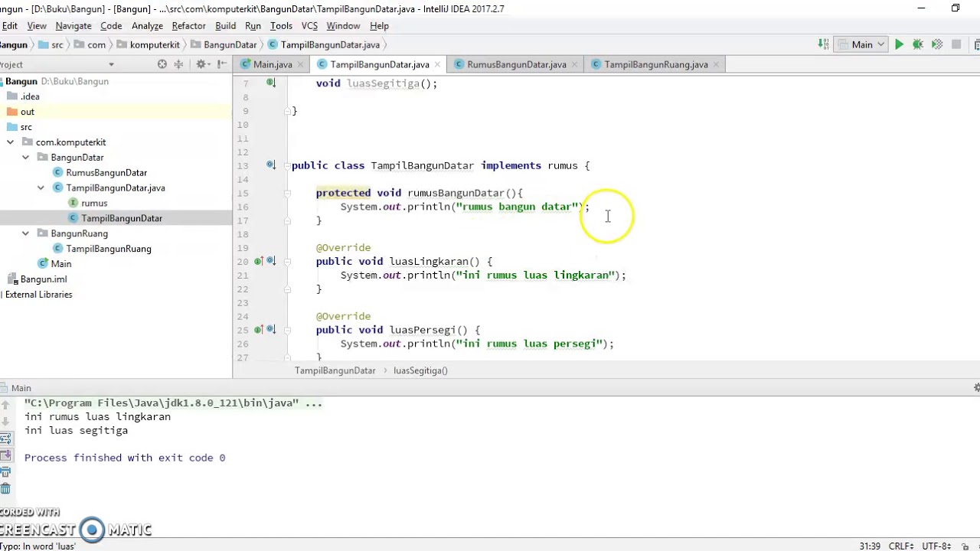The height and width of the screenshot is (551, 980).
Task: Toggle scroll to end in Run console
Action: (5, 455)
